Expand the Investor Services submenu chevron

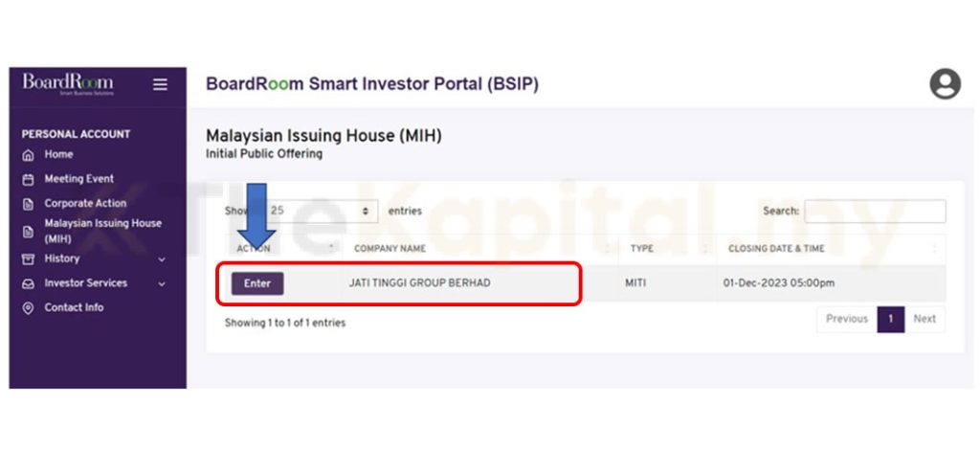[162, 284]
